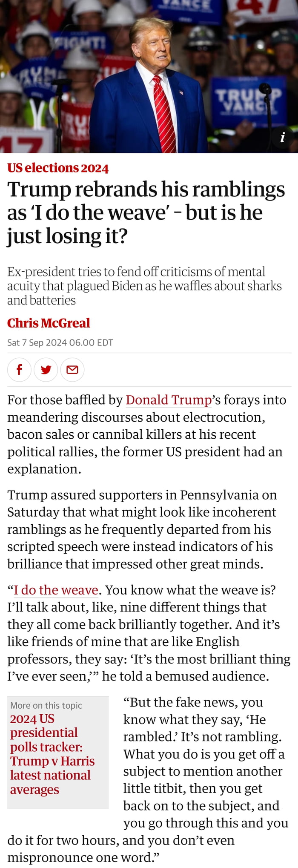Click the quote beginning 'But the fake news'
Screen dimensions: 298x868
[204, 762]
